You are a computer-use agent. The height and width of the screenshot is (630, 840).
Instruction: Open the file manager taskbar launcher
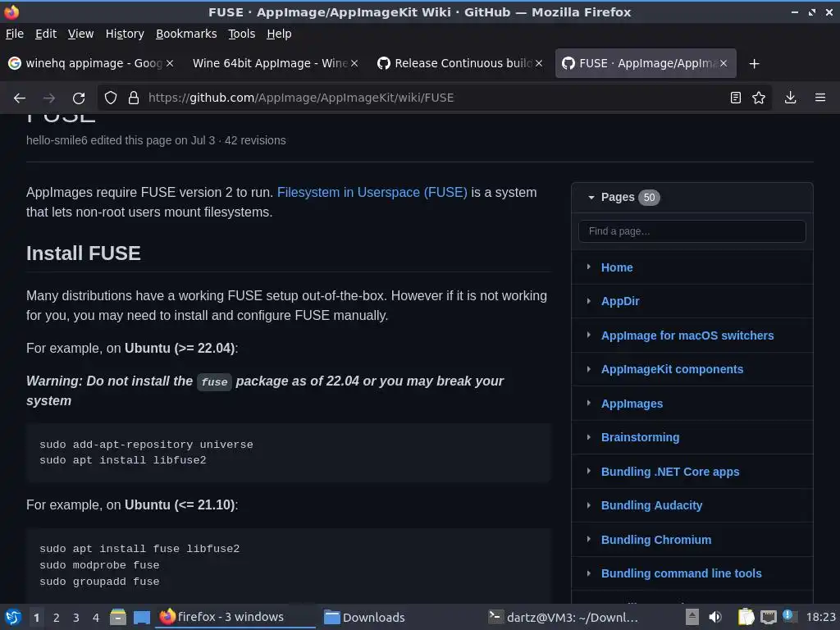(118, 617)
